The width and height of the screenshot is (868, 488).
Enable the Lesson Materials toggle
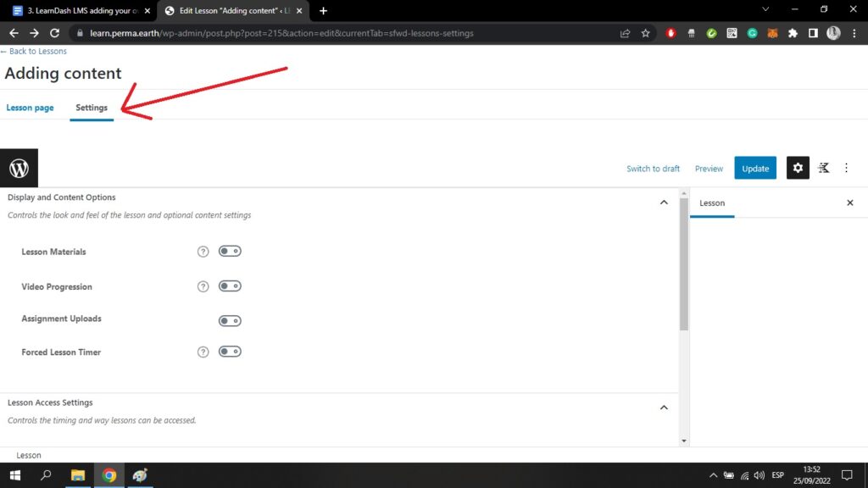click(230, 251)
